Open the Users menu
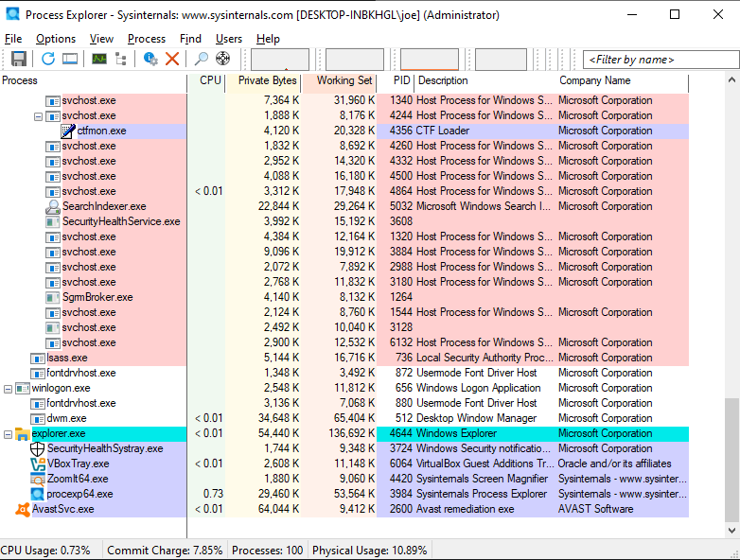740x560 pixels. 229,39
